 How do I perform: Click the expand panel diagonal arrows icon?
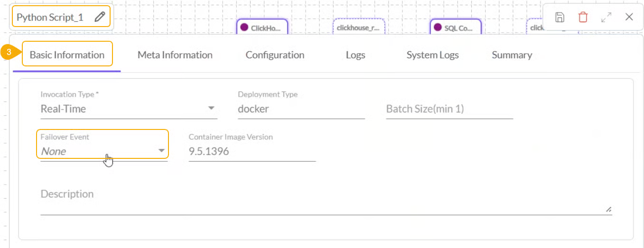(606, 18)
